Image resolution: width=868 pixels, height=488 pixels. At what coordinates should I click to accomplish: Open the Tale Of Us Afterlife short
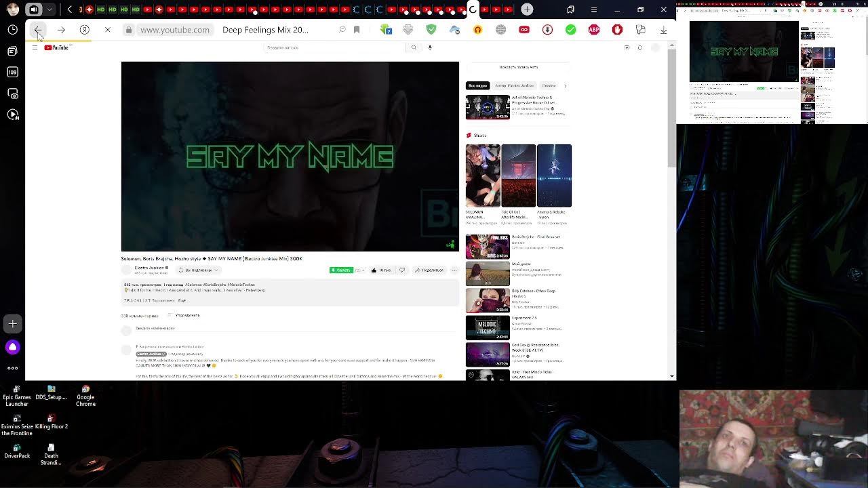[518, 176]
